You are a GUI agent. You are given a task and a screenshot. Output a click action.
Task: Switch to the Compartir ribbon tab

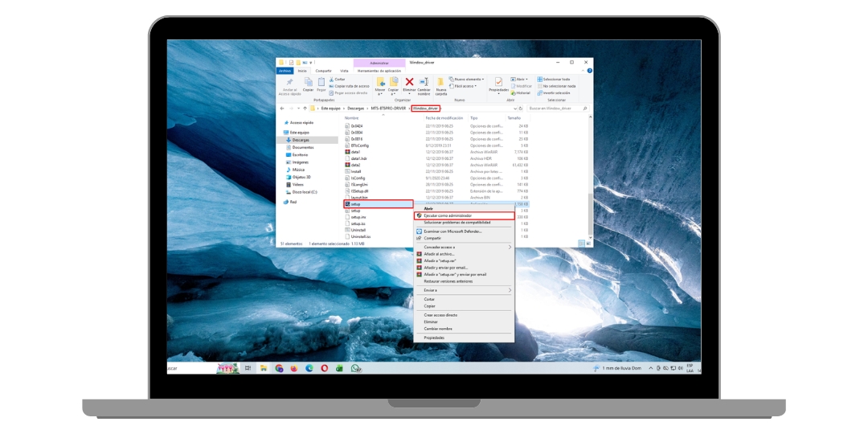[x=323, y=71]
